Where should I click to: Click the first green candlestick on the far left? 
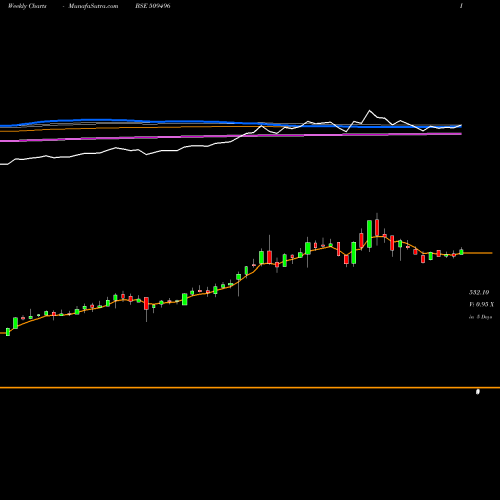(8, 332)
